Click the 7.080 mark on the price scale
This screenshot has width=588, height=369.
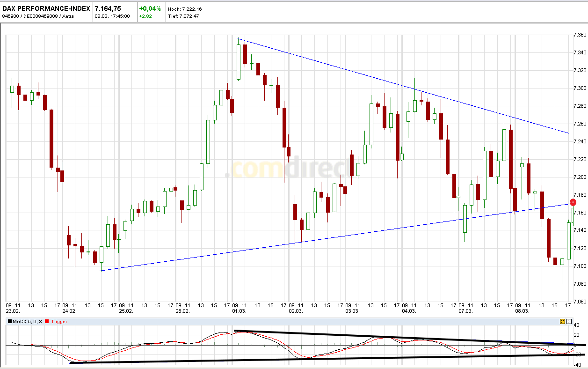click(x=580, y=283)
